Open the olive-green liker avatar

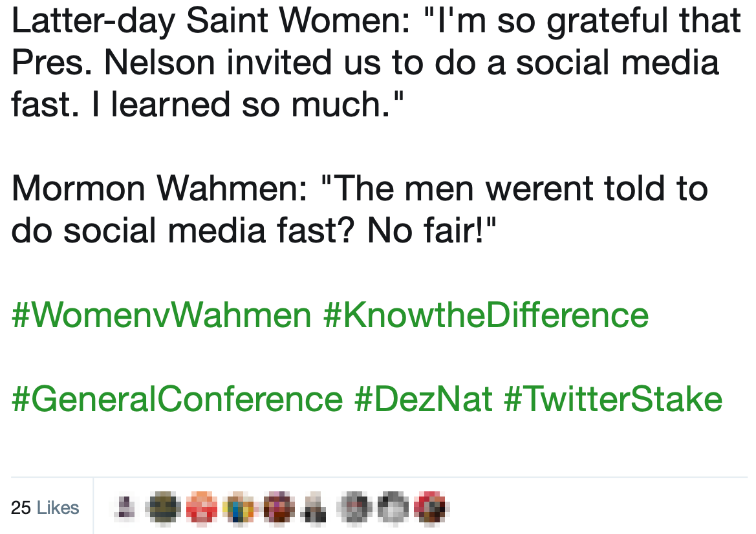[165, 507]
